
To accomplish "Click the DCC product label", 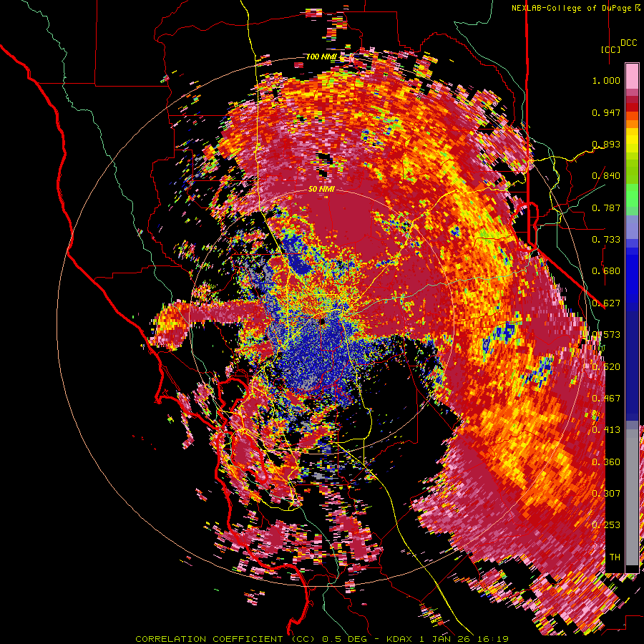I will (628, 43).
